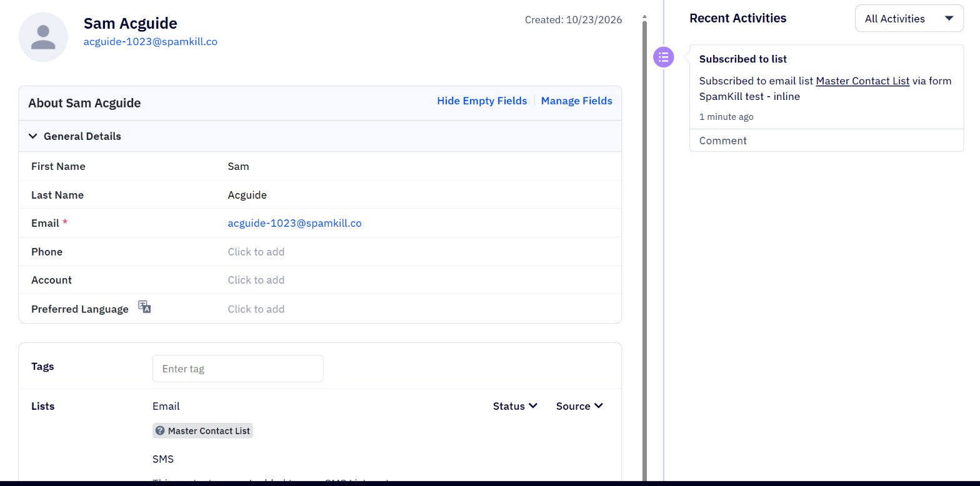
Task: Click the 1 minute ago timestamp
Action: click(x=726, y=117)
